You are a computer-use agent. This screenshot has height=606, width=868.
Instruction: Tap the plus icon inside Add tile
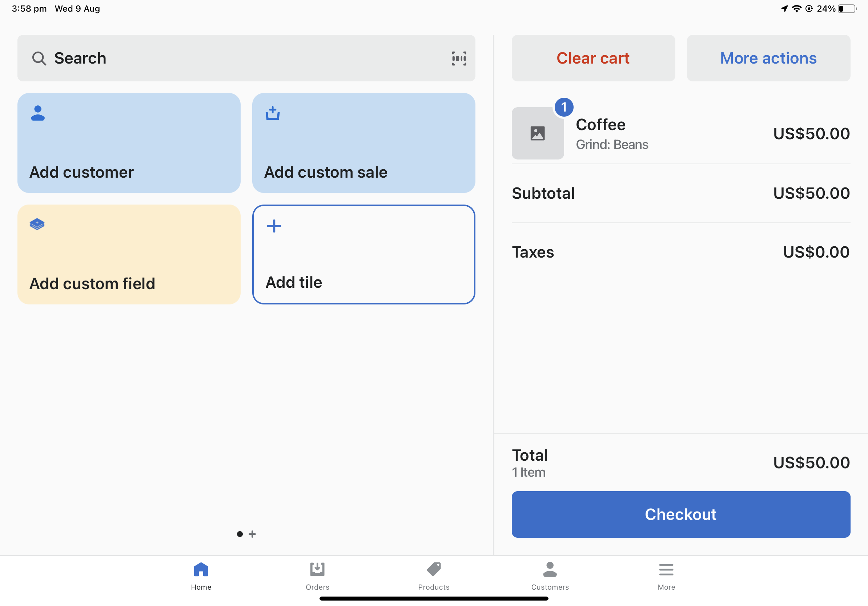[x=274, y=226]
